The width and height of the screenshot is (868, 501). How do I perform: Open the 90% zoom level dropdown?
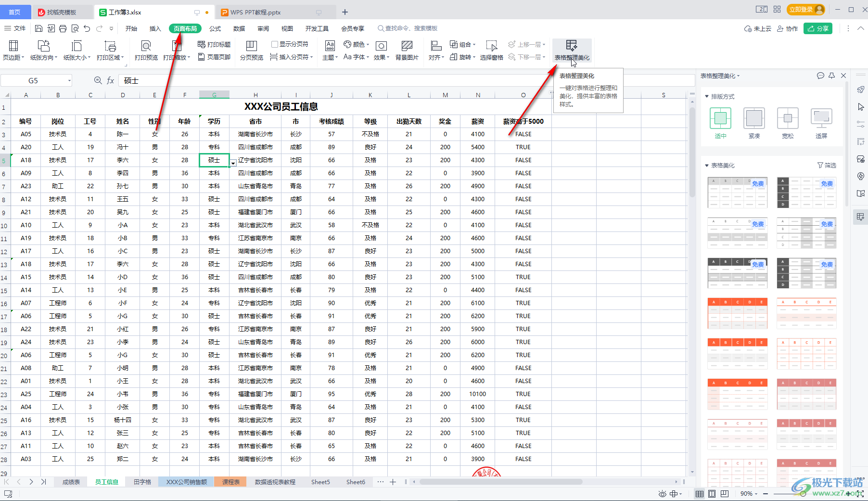click(x=749, y=494)
